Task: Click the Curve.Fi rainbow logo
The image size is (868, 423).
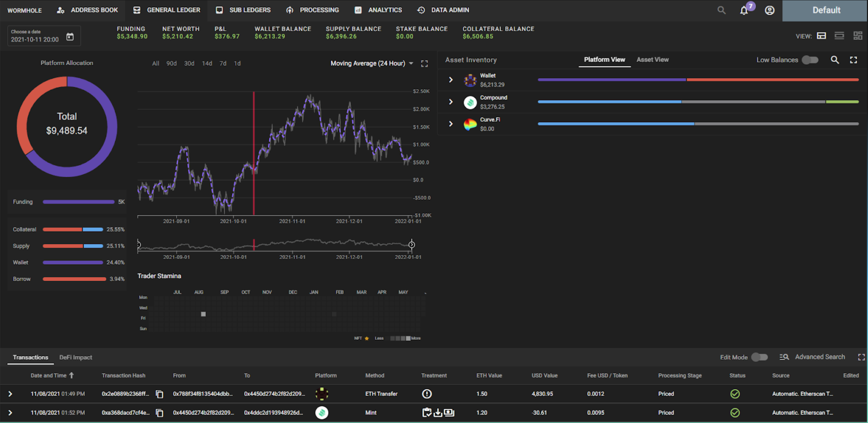Action: point(470,124)
